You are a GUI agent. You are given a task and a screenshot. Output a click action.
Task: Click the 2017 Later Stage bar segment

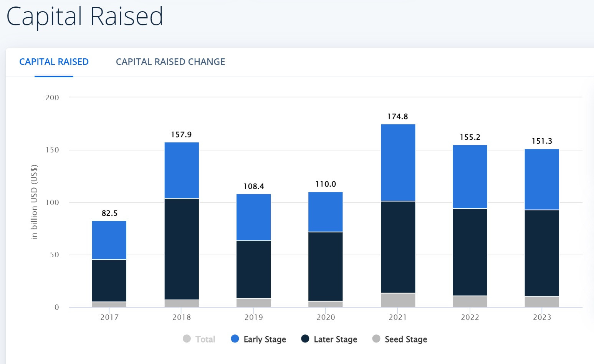(109, 281)
